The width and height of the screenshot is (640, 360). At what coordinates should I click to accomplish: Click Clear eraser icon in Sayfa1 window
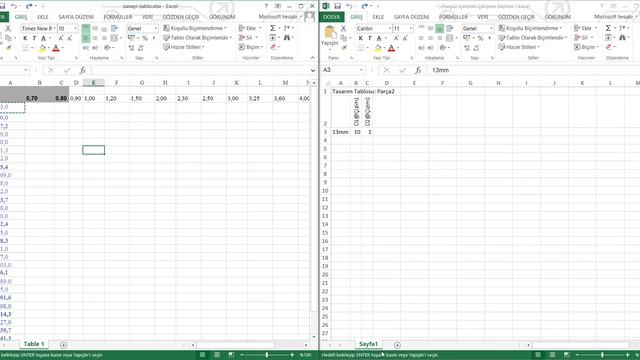pos(609,47)
